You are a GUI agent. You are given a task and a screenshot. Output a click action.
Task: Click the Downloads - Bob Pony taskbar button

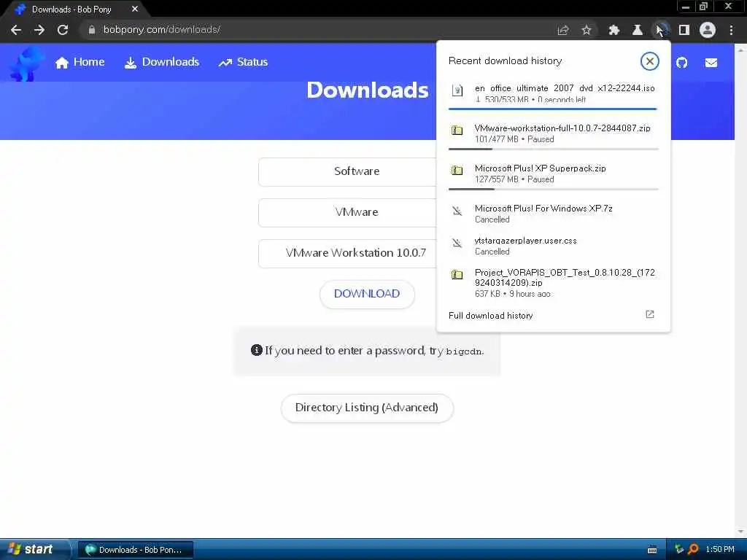pyautogui.click(x=136, y=550)
